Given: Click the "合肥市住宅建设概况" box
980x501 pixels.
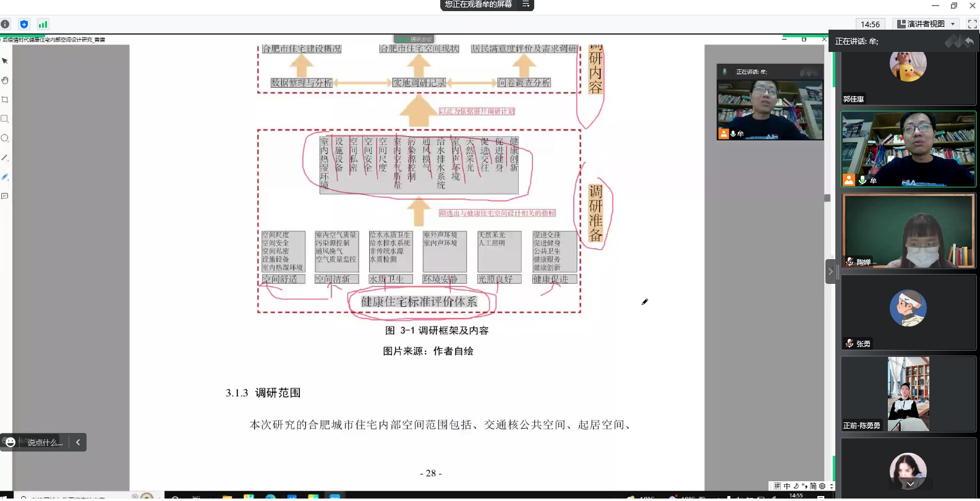Looking at the screenshot, I should [302, 49].
